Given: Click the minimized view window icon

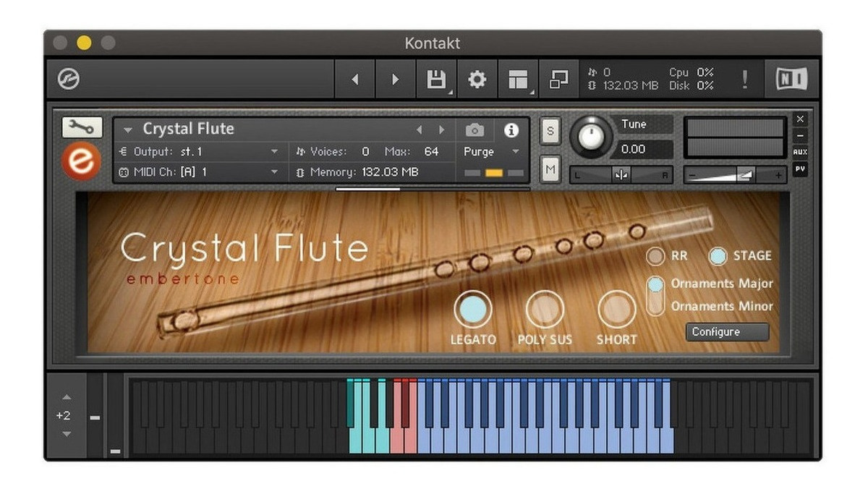Looking at the screenshot, I should click(558, 80).
